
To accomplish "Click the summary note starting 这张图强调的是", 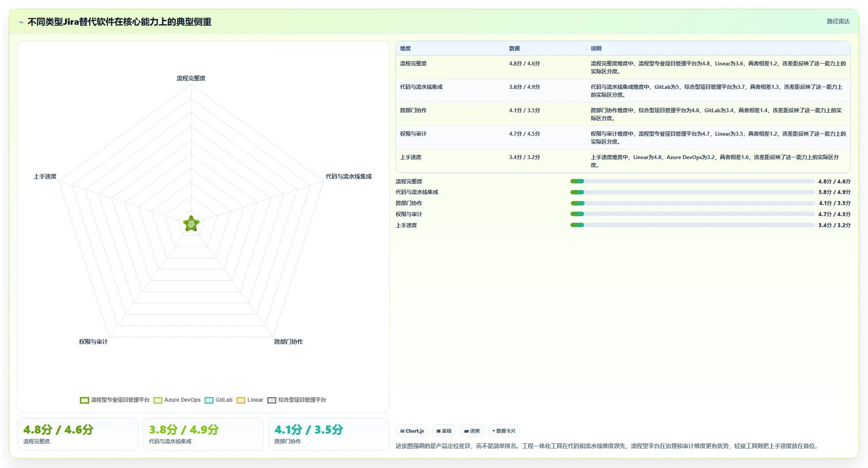I will [608, 446].
